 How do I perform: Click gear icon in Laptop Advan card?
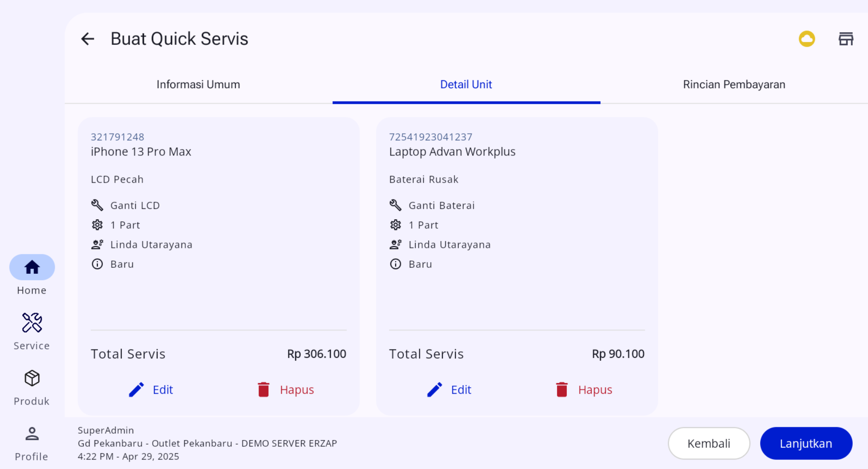(x=395, y=225)
